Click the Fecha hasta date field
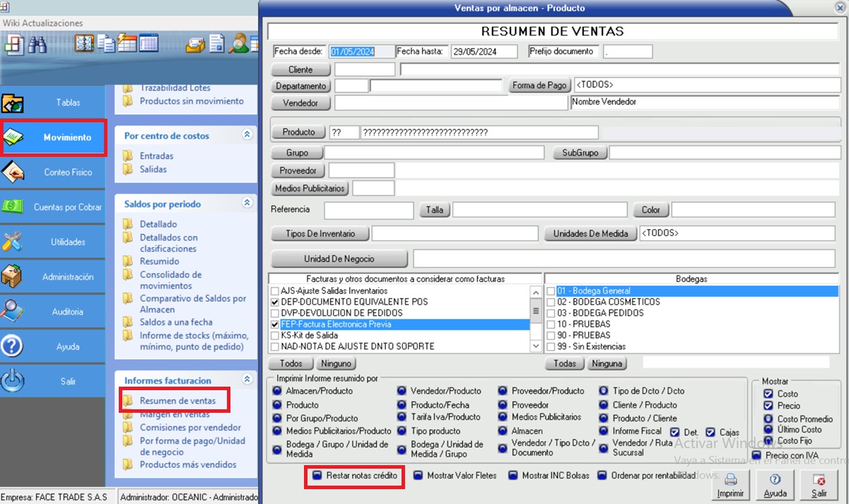Viewport: 849px width, 504px height. tap(484, 52)
